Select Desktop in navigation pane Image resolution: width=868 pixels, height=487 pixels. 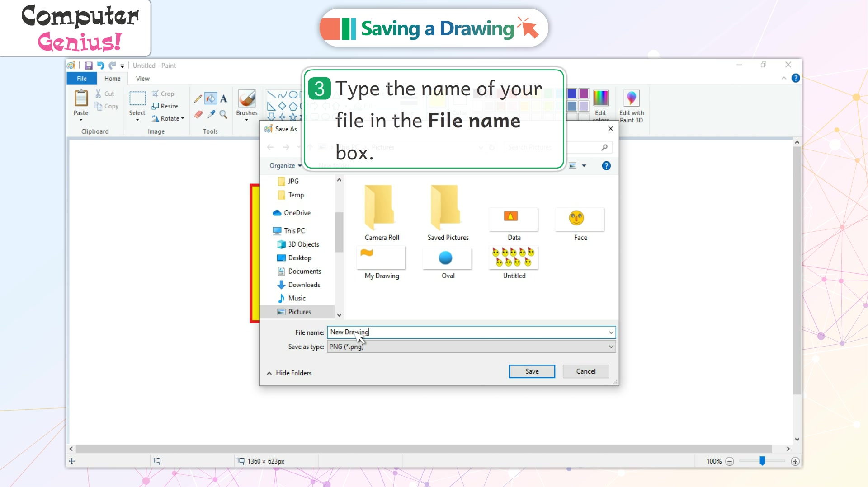tap(294, 258)
